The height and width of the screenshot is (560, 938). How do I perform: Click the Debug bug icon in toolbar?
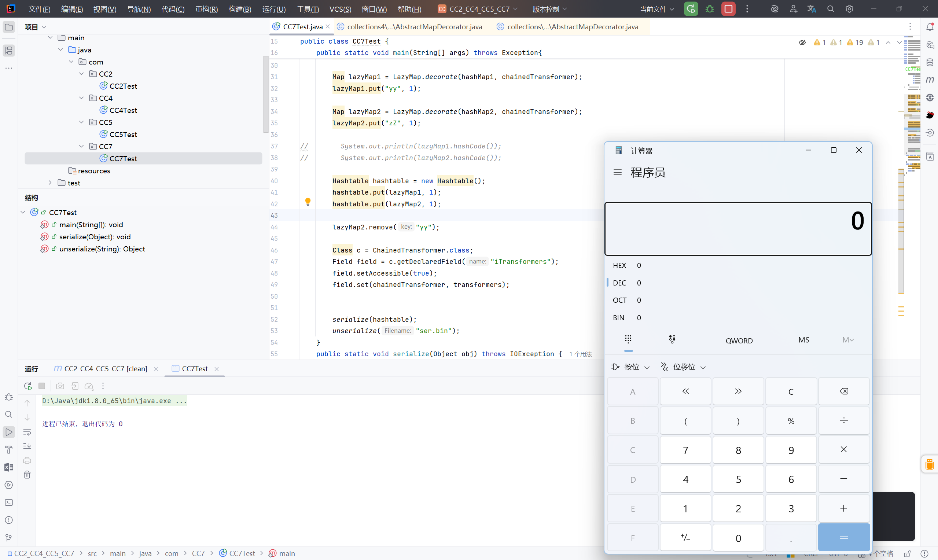pos(709,9)
